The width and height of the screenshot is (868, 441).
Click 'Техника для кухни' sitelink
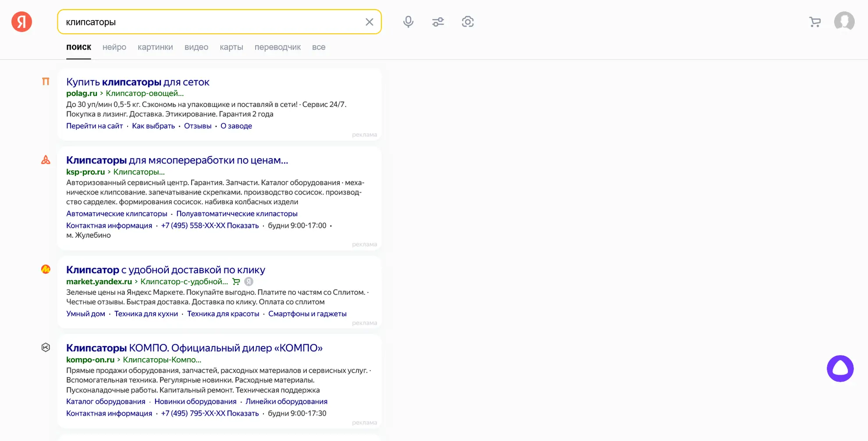146,314
